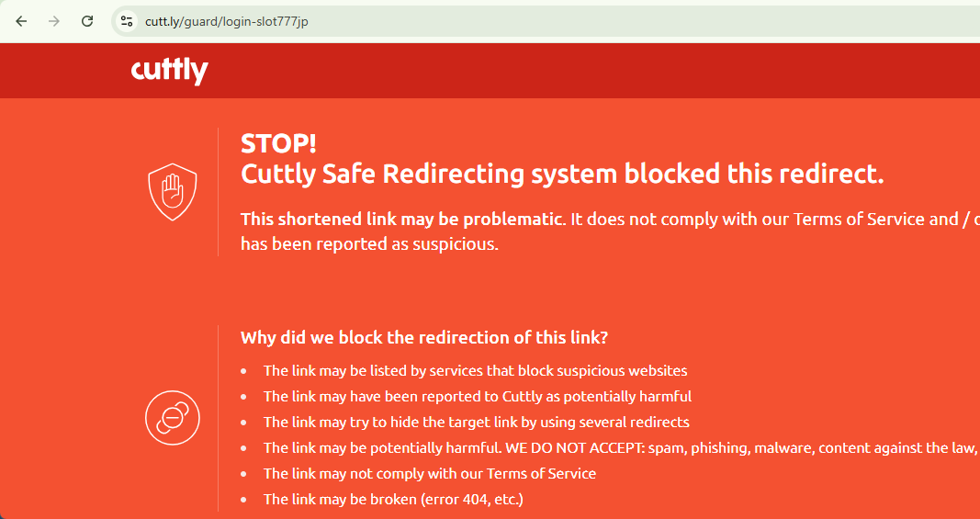Viewport: 980px width, 519px height.
Task: Reload the page with the refresh icon
Action: pyautogui.click(x=87, y=21)
